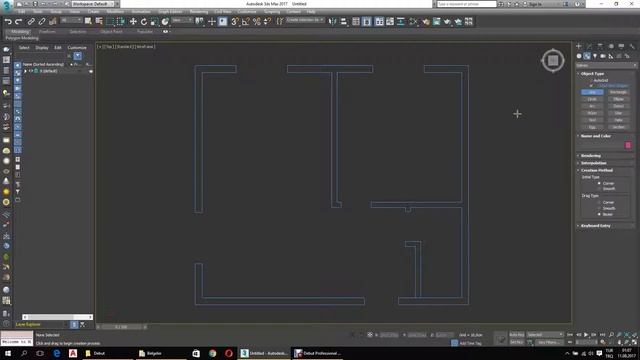The width and height of the screenshot is (640, 360).
Task: Open the Time Configuration icon
Action: click(603, 342)
